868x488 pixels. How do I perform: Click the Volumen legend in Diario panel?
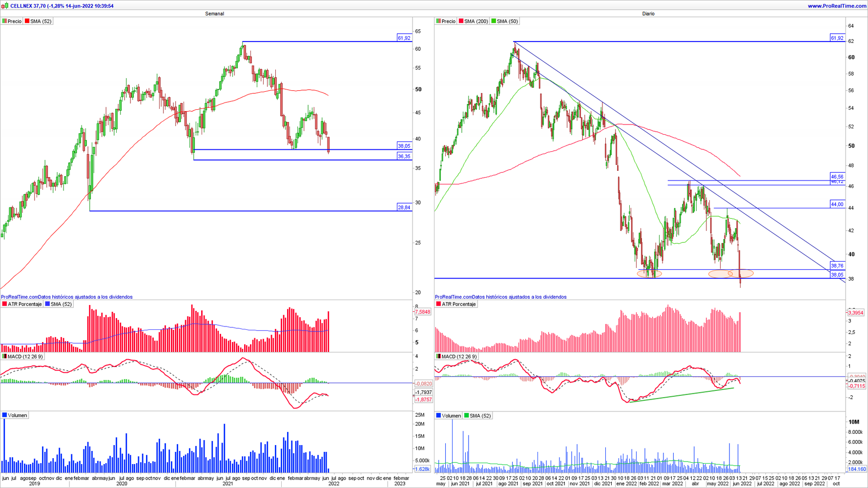(x=449, y=416)
